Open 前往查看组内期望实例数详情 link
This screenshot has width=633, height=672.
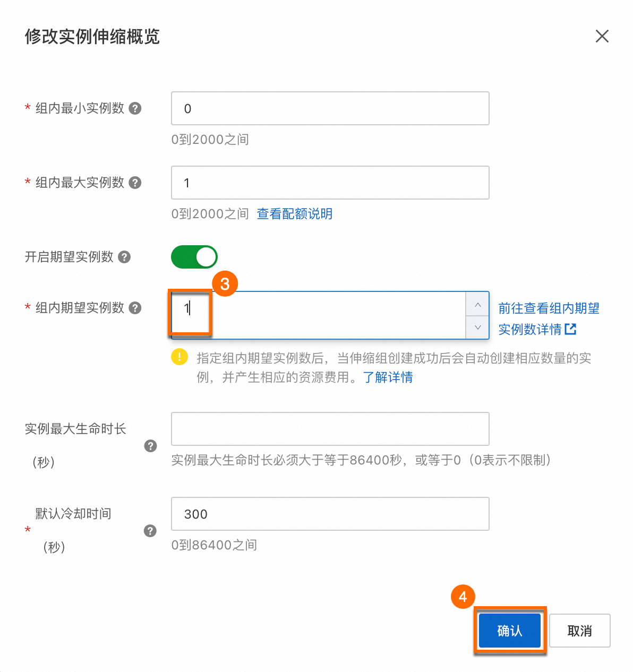click(x=548, y=308)
